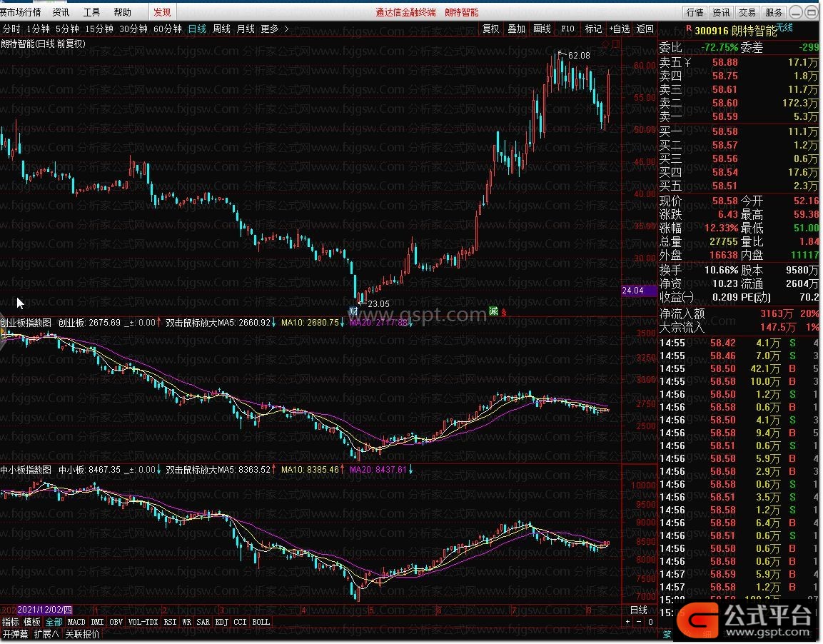Expand the 扩展∧ panel

[x=46, y=634]
